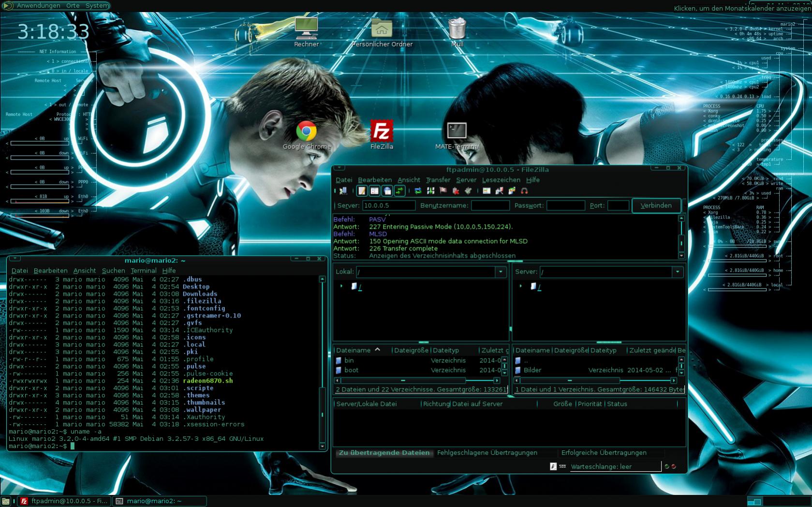Click the terminal's vertical scrollbar
812x507 pixels.
pyautogui.click(x=323, y=362)
